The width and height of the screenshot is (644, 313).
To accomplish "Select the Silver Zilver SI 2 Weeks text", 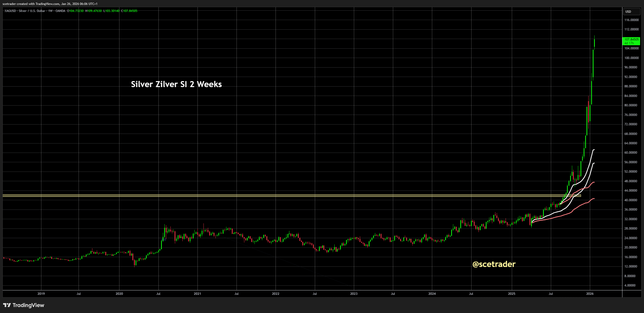I will (x=176, y=84).
